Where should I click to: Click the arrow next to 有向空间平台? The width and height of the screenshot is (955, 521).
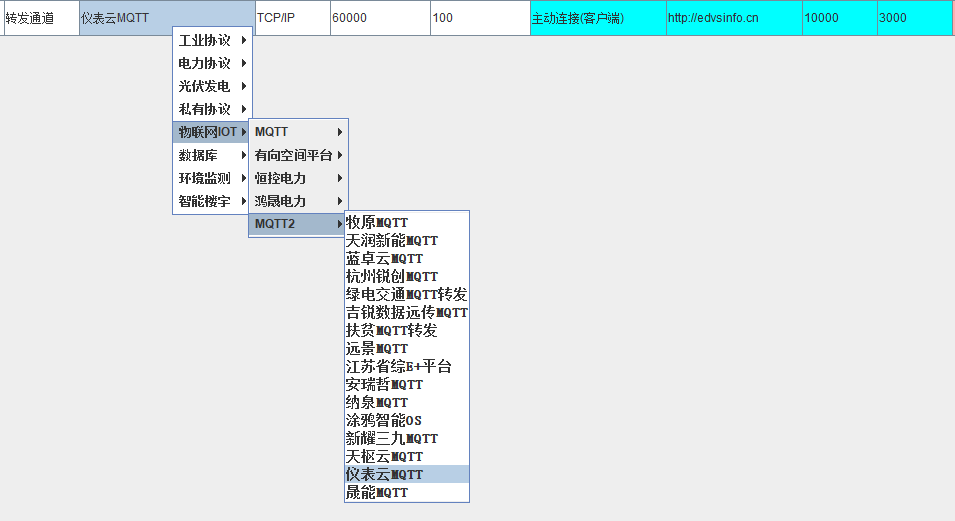click(340, 155)
